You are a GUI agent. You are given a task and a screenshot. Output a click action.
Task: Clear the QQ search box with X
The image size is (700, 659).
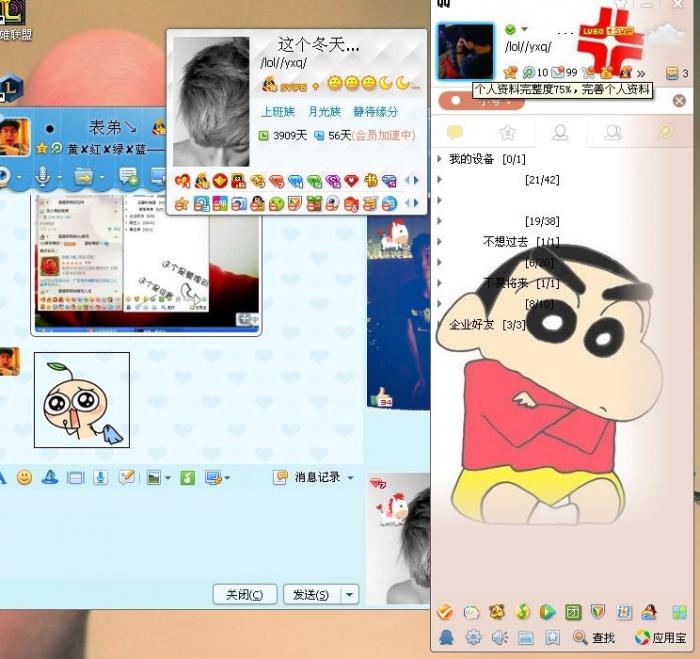pos(679,100)
